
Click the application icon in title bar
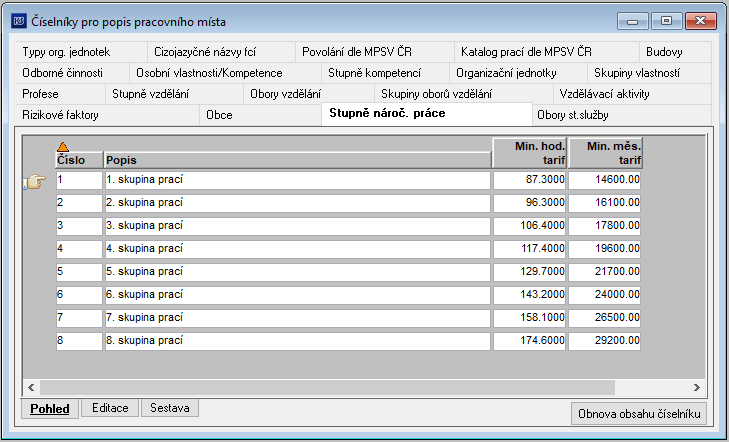point(19,21)
